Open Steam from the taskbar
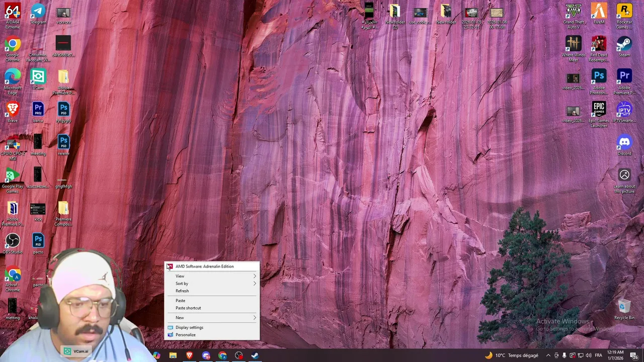Image resolution: width=644 pixels, height=362 pixels. click(x=255, y=355)
